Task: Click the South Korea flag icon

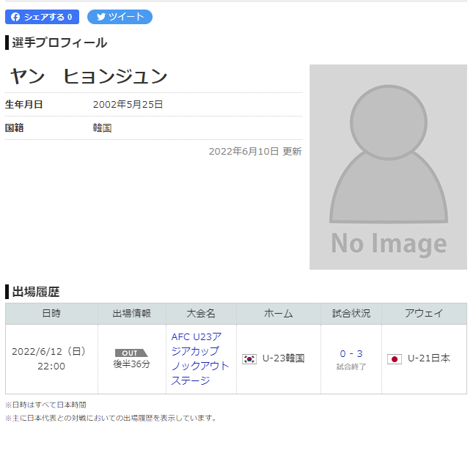Action: (x=249, y=359)
